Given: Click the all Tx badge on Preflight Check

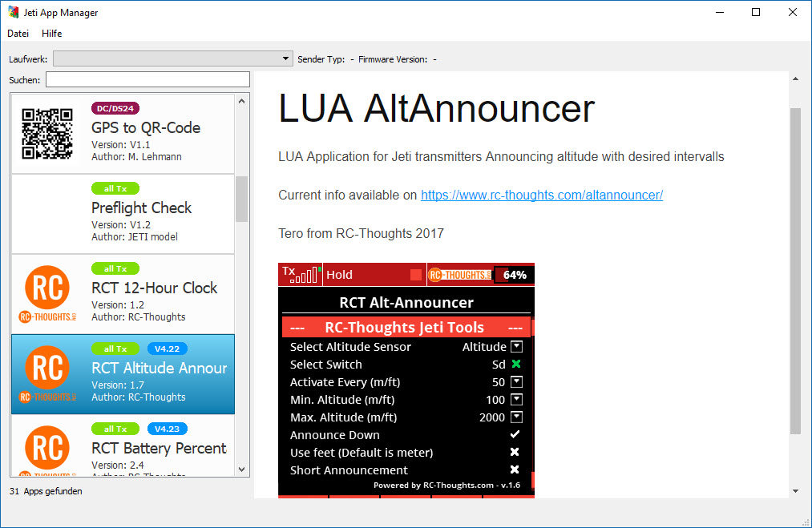Looking at the screenshot, I should click(x=115, y=188).
